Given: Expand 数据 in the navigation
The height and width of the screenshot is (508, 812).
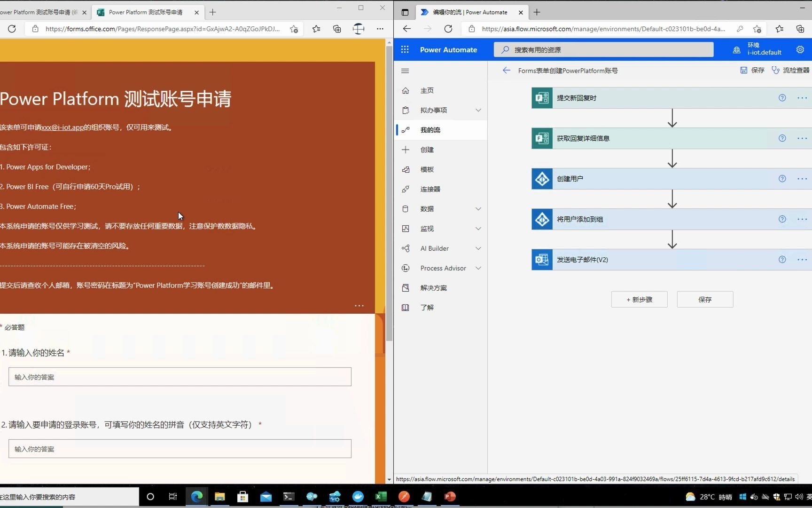Looking at the screenshot, I should tap(478, 209).
